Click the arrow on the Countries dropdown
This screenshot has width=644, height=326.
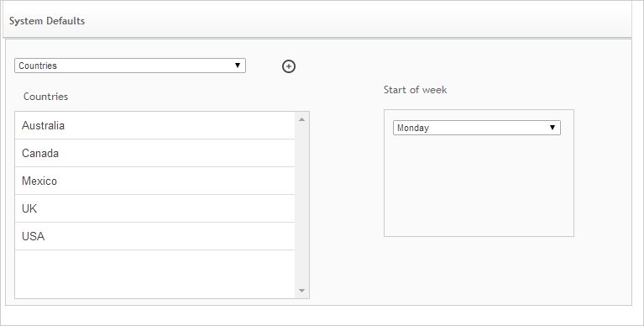(238, 66)
